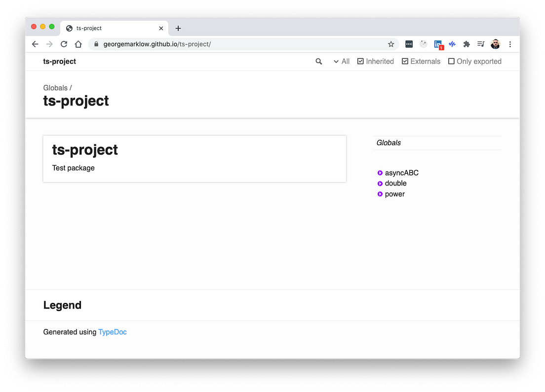
Task: Open the asyncABC function documentation link
Action: (x=401, y=173)
